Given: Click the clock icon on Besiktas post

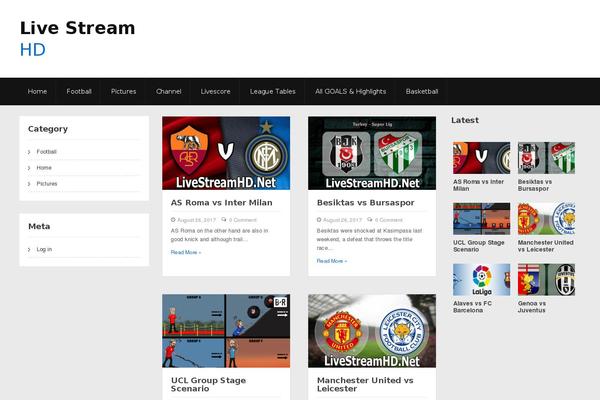Looking at the screenshot, I should tap(319, 220).
